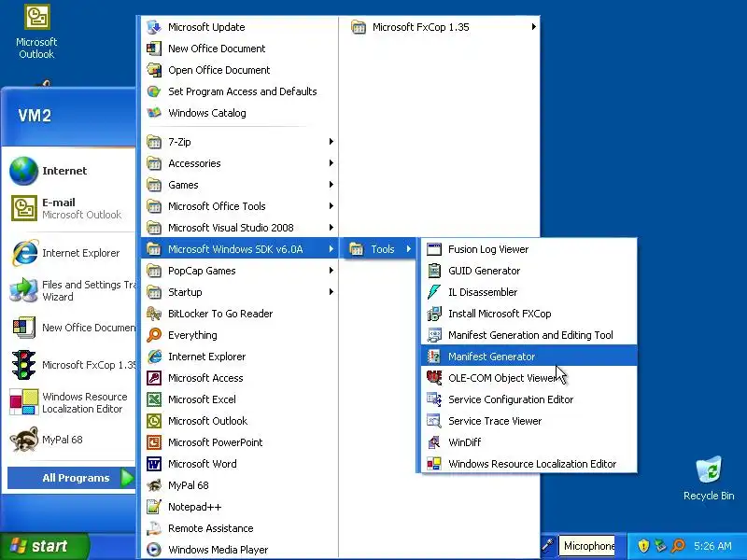Click the Manifest Generator icon
Image resolution: width=747 pixels, height=560 pixels.
(434, 357)
